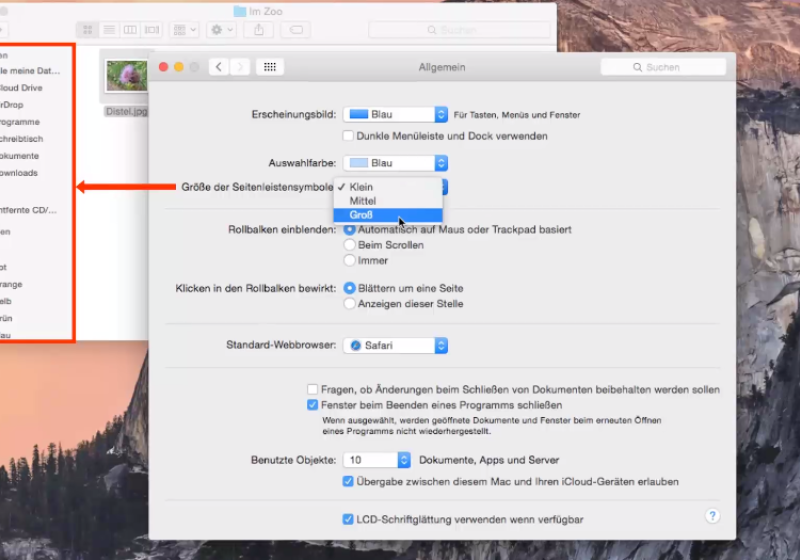Open the Standard-Webbrowser Safari dropdown

(395, 345)
